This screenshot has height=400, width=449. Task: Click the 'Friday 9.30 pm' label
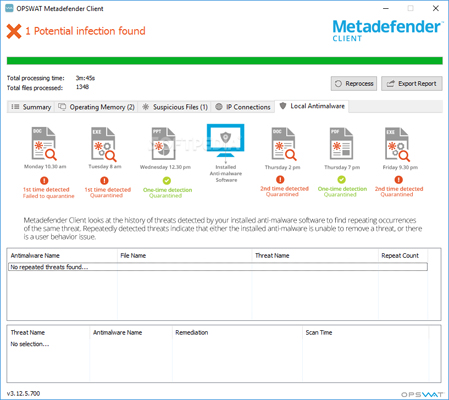pos(400,167)
